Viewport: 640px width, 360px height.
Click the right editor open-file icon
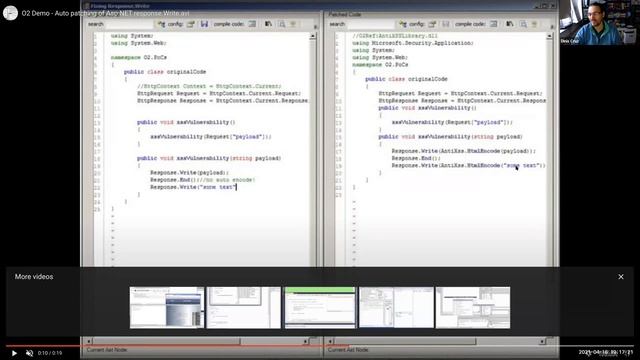point(432,24)
